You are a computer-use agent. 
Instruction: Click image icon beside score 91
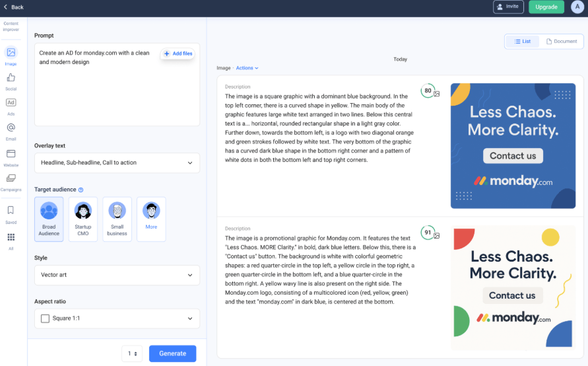436,236
